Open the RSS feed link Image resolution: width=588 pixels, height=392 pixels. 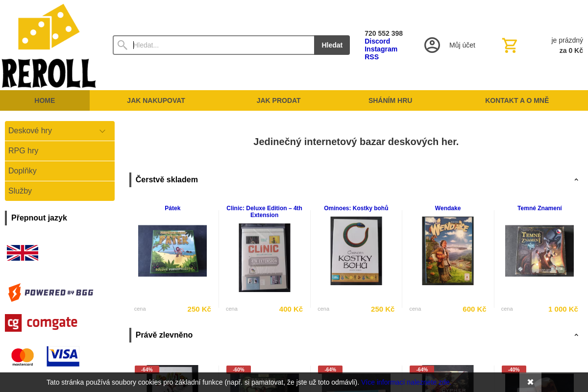371,57
